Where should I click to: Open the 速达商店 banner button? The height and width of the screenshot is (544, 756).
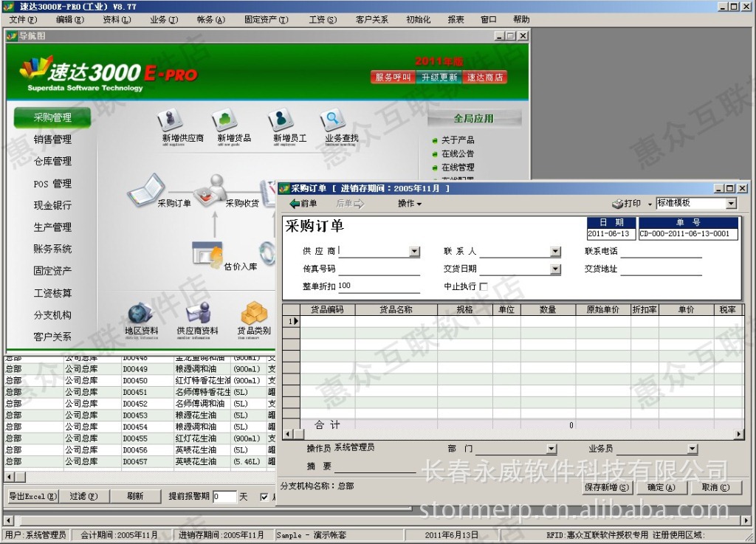(485, 77)
